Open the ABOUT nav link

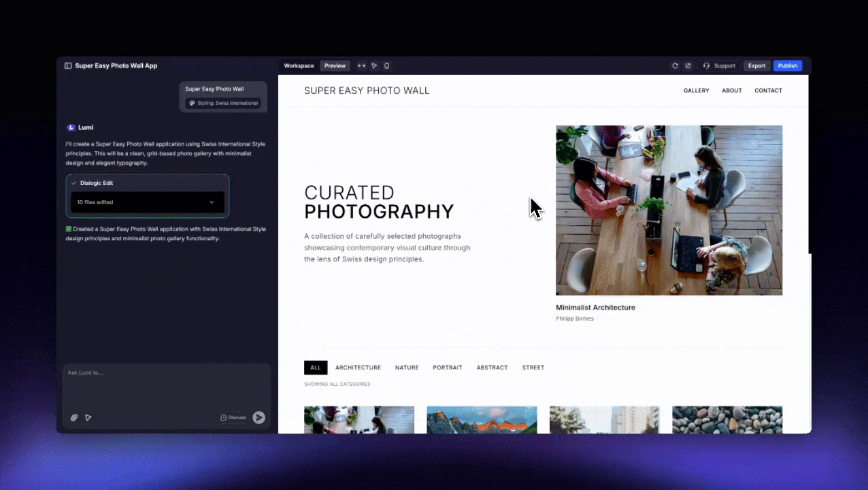(x=732, y=91)
